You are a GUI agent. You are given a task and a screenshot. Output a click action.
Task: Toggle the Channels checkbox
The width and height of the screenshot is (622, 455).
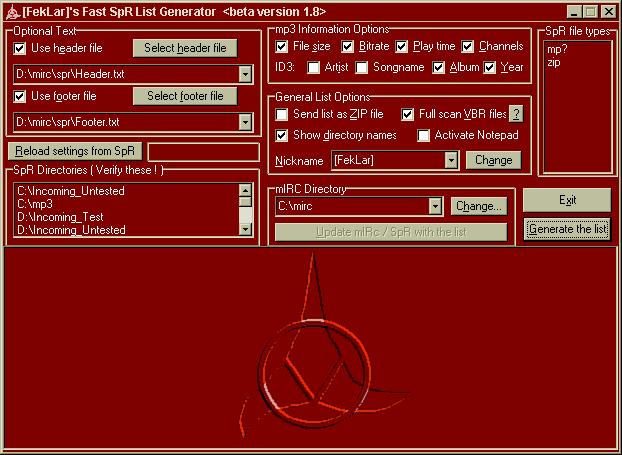468,46
